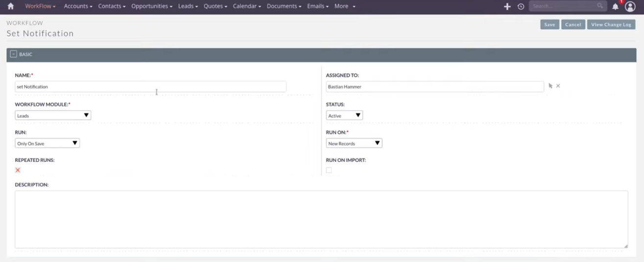Clear the Assigned To user

[558, 86]
